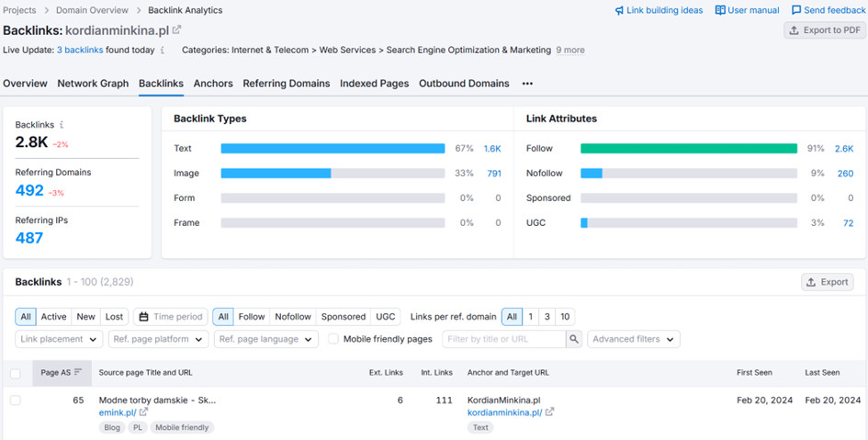
Task: Open the Advanced filters dropdown
Action: click(x=633, y=339)
